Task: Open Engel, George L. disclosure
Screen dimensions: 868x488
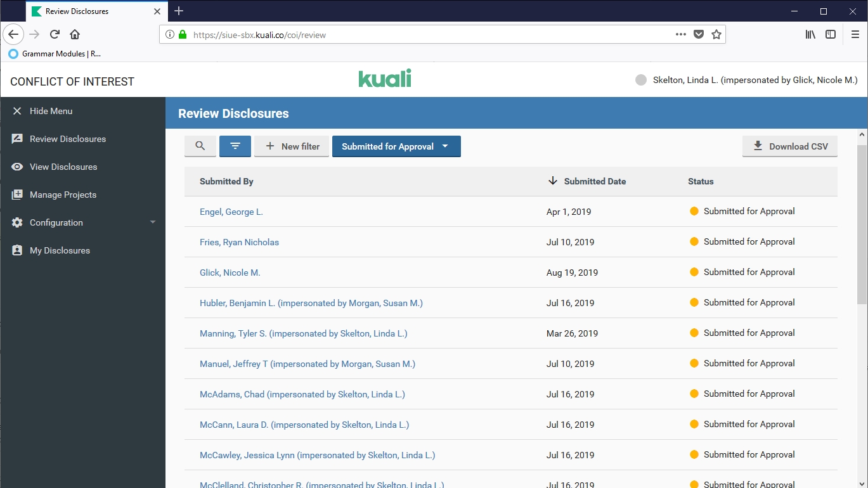Action: [x=231, y=212]
